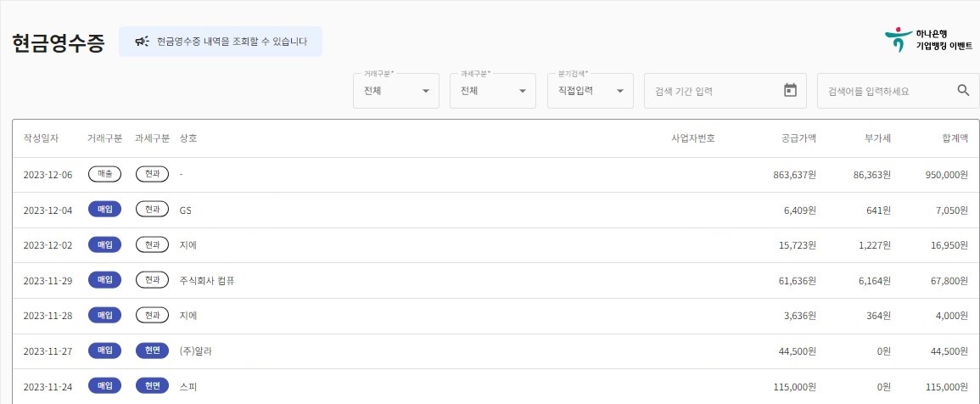Click the 현과 badge on 2023-11-29 row
Viewport: 980px width, 404px height.
tap(152, 280)
